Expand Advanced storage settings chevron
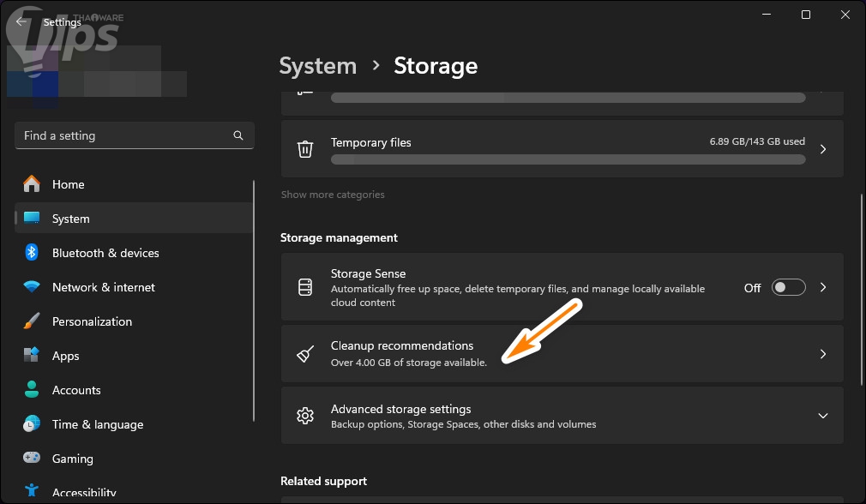Viewport: 866px width, 504px height. click(x=822, y=416)
